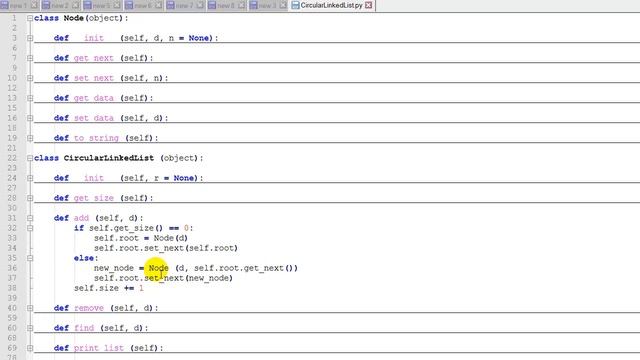640x360 pixels.
Task: Close the new 1 tab
Action: click(x=34, y=6)
